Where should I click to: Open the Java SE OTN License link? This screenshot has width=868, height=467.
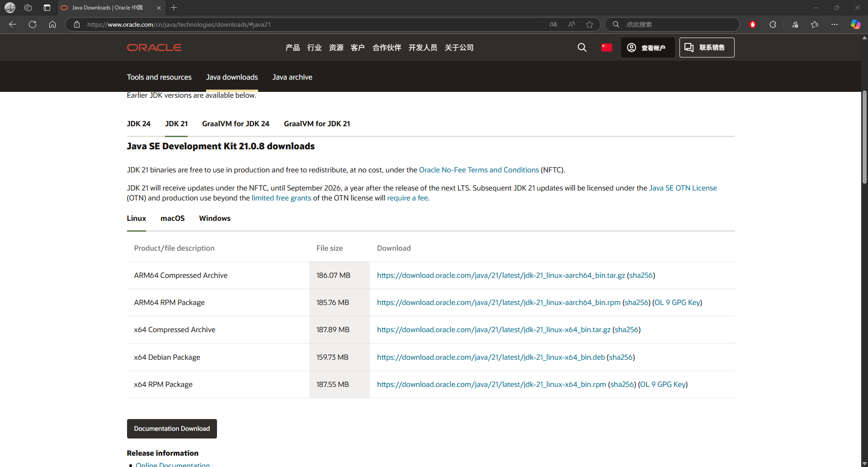tap(683, 188)
